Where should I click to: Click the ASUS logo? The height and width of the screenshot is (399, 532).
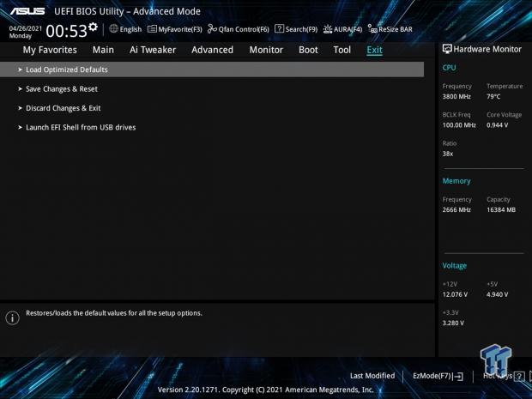pos(27,11)
